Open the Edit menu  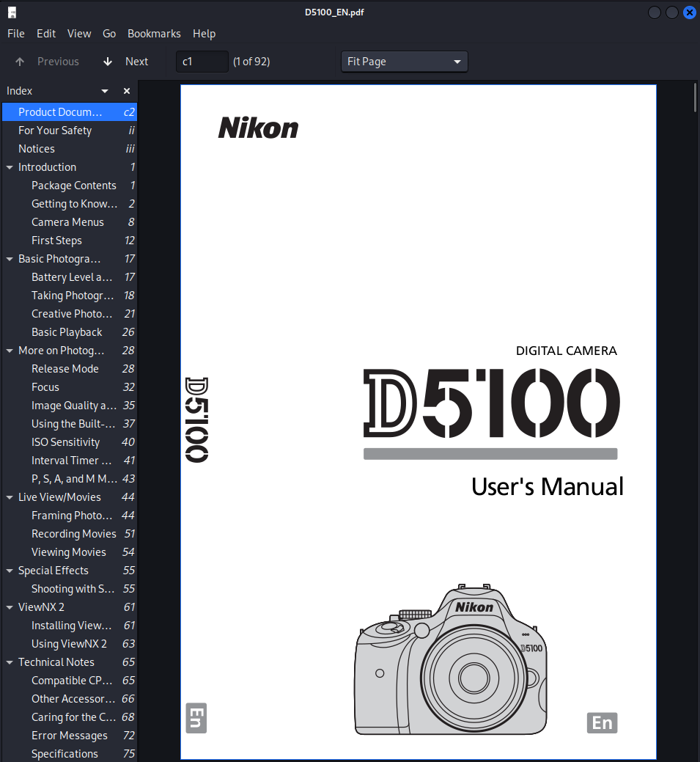click(x=46, y=34)
